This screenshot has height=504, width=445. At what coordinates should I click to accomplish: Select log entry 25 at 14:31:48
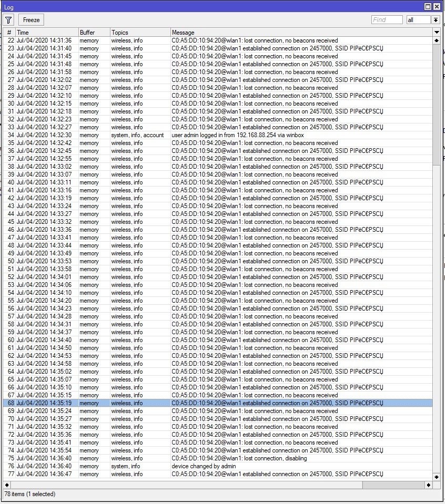coord(218,64)
